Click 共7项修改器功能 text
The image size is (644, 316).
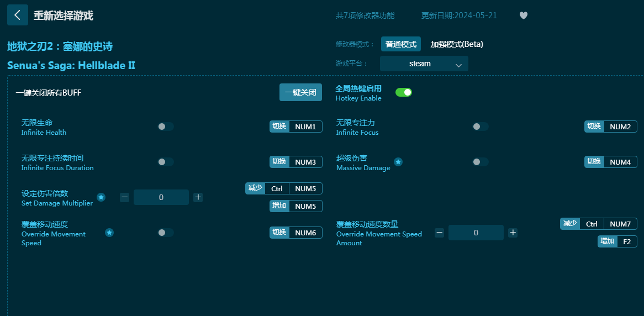(x=365, y=15)
